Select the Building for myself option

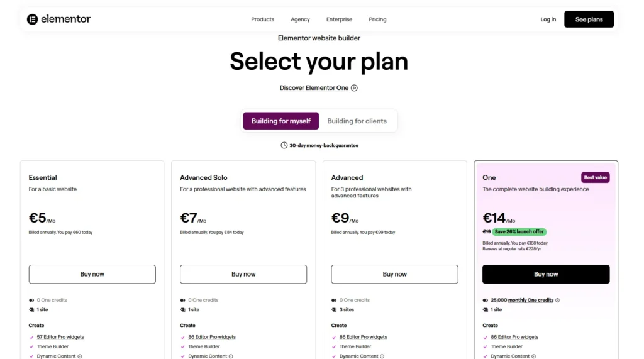pyautogui.click(x=281, y=121)
